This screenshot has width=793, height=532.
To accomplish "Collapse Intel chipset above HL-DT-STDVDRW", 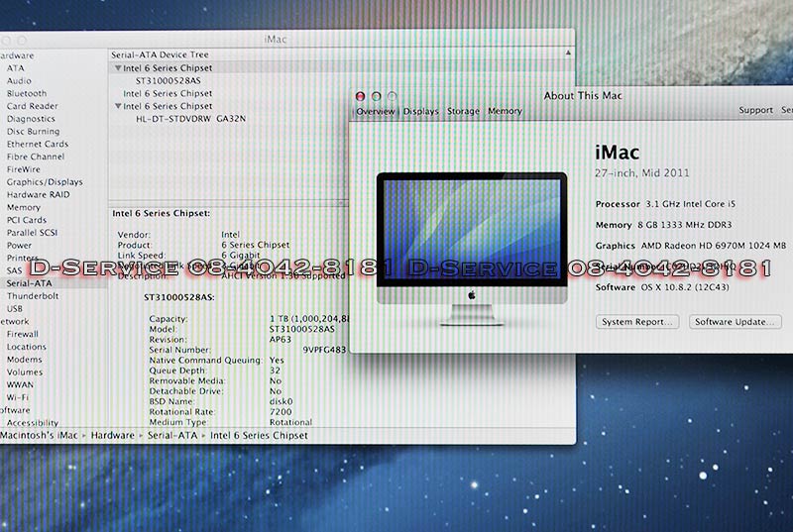I will click(x=118, y=106).
